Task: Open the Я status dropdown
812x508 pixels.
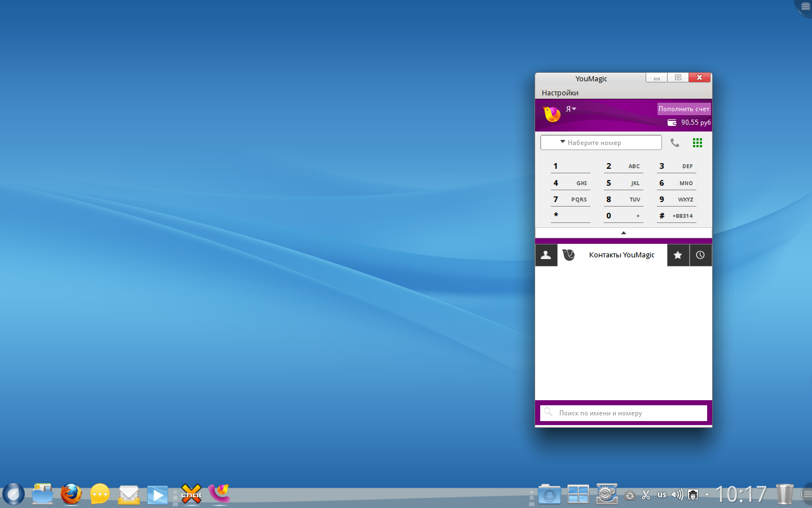Action: tap(571, 109)
